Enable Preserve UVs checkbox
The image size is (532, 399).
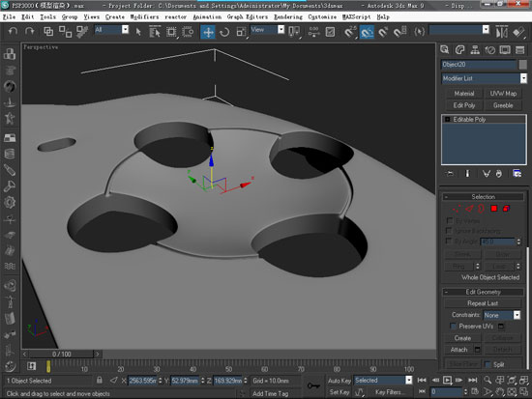tap(453, 327)
